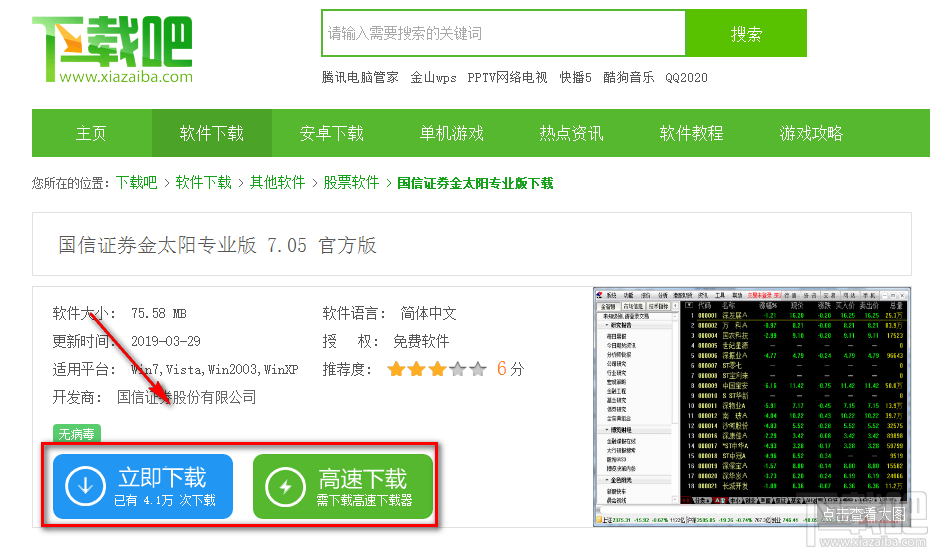Click 其他软件 in the breadcrumb
Screen dimensions: 930x547
point(278,183)
